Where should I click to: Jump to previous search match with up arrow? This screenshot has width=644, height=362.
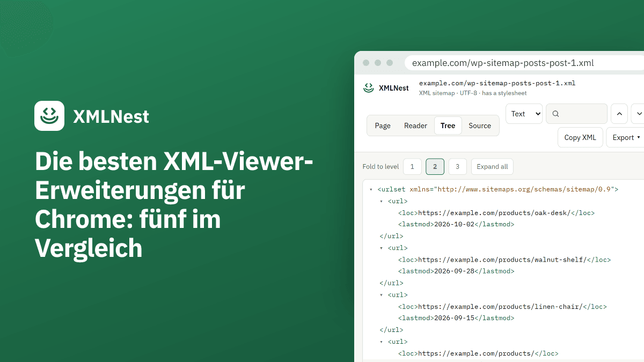[x=619, y=114]
